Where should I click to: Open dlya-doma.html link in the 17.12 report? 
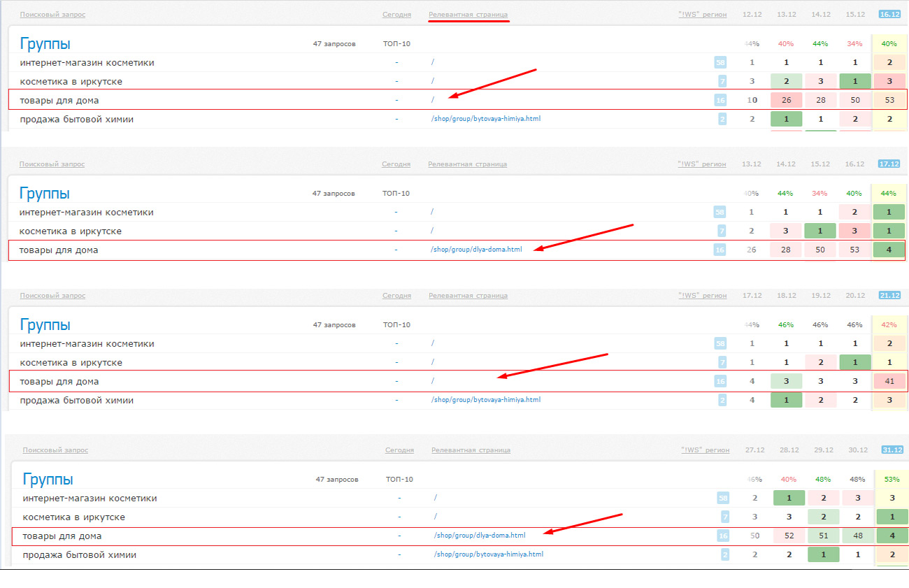(x=476, y=250)
